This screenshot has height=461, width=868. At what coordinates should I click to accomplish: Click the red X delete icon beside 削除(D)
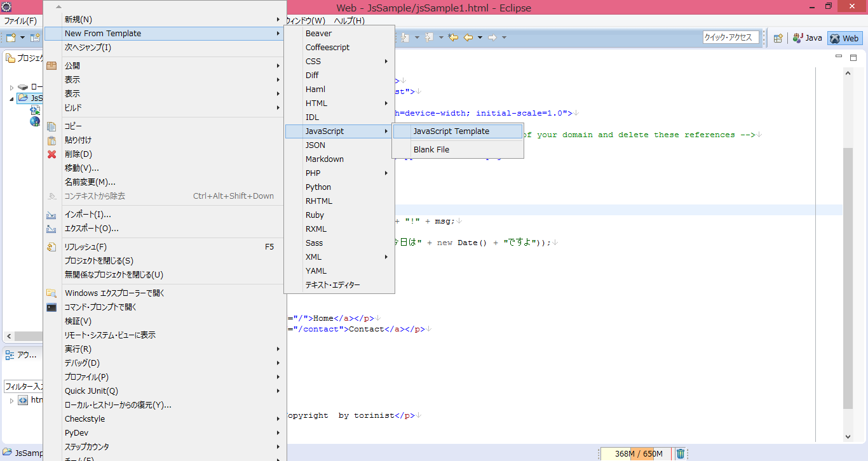tap(51, 154)
